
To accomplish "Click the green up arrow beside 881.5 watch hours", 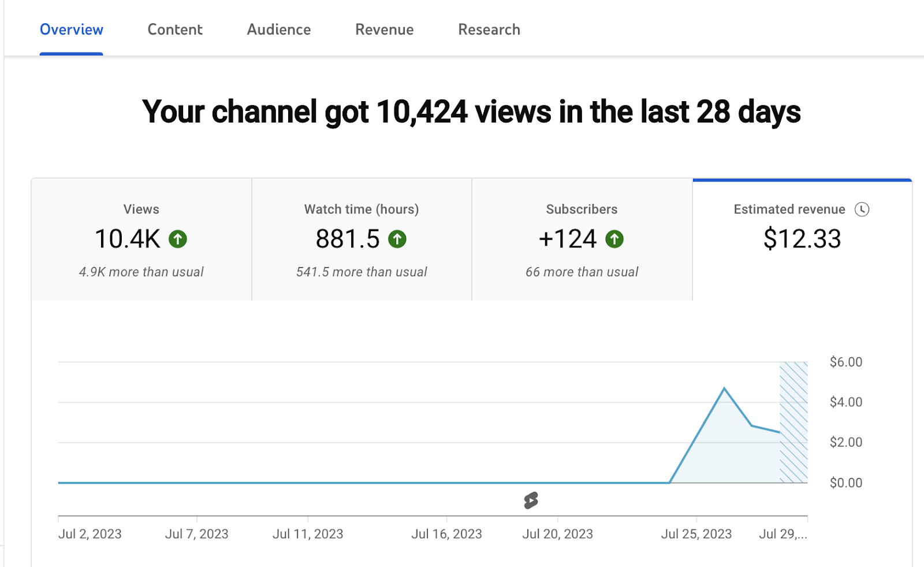I will pyautogui.click(x=397, y=239).
